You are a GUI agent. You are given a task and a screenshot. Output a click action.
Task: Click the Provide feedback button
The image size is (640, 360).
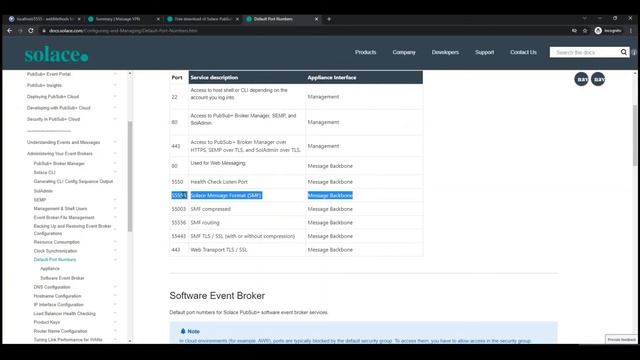click(x=621, y=340)
